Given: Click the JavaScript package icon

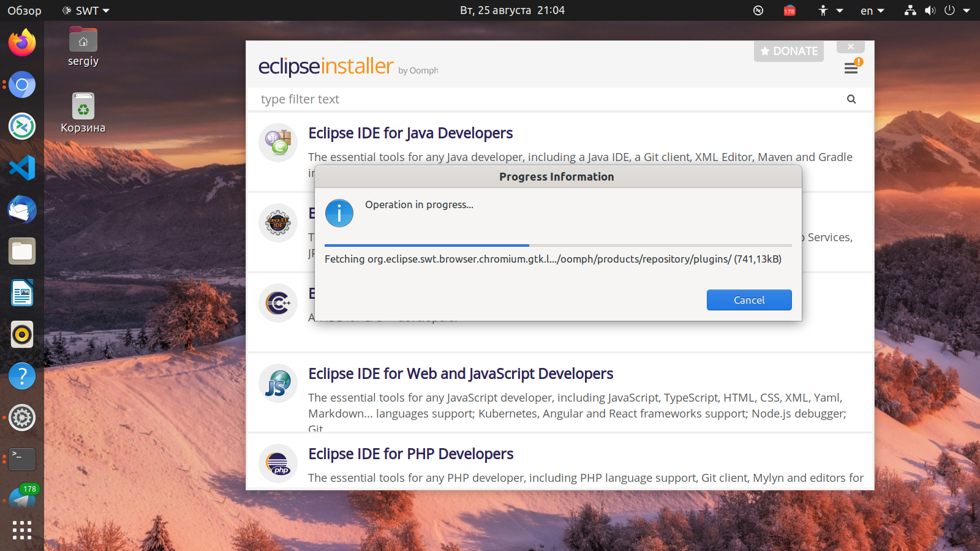Looking at the screenshot, I should pos(278,383).
